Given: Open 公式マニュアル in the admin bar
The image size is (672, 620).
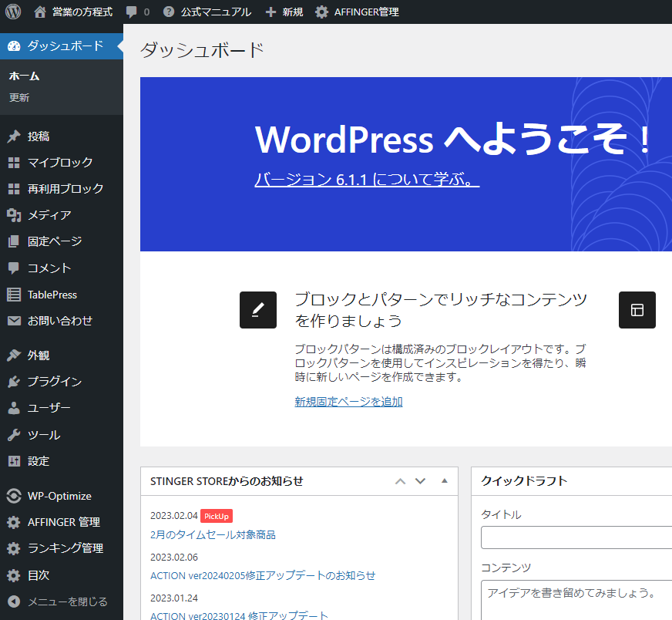Looking at the screenshot, I should pos(216,12).
